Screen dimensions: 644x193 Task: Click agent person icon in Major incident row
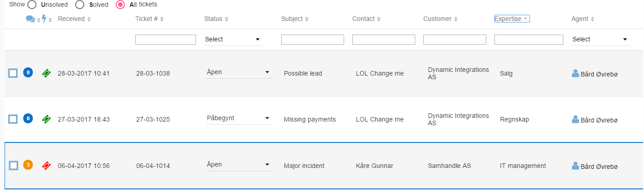[576, 165]
